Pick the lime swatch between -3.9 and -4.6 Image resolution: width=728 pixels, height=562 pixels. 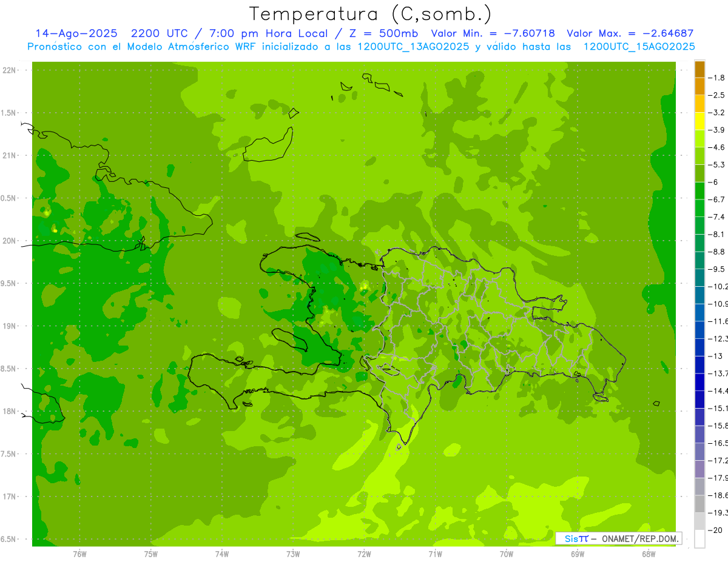click(x=699, y=139)
